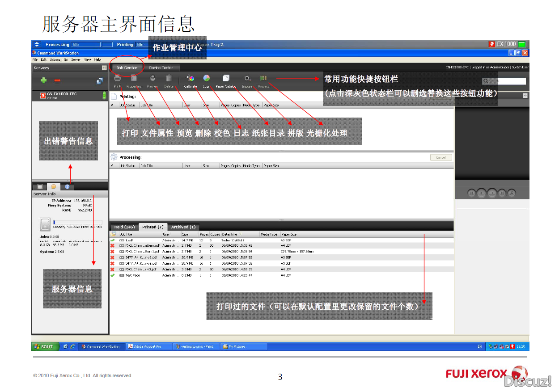Click the red minus remove server icon

pos(57,81)
